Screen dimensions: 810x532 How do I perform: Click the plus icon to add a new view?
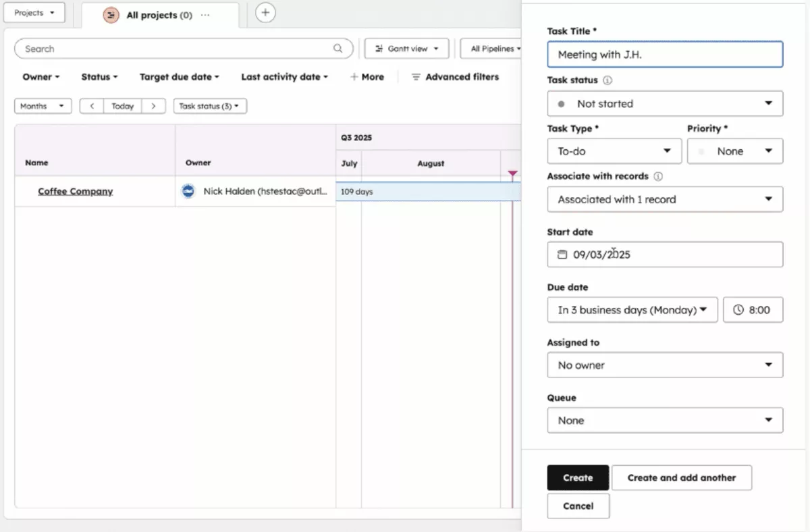[265, 12]
